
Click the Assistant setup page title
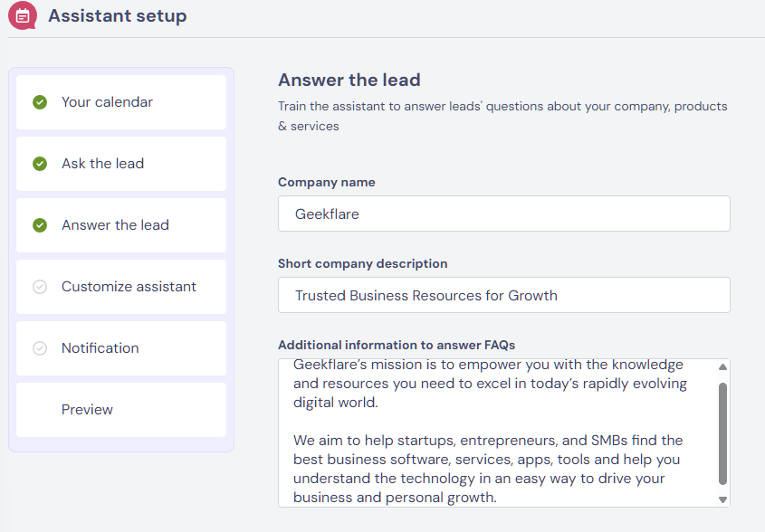[x=118, y=15]
